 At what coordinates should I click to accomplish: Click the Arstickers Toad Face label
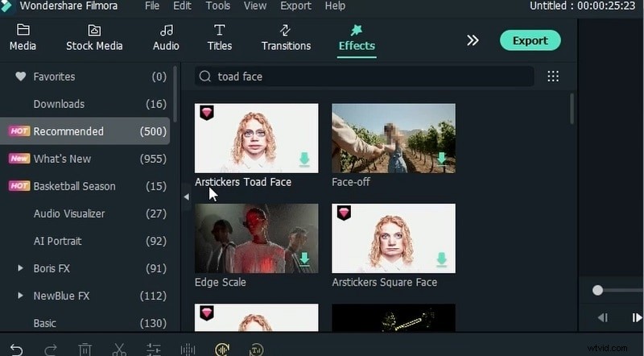tap(243, 182)
